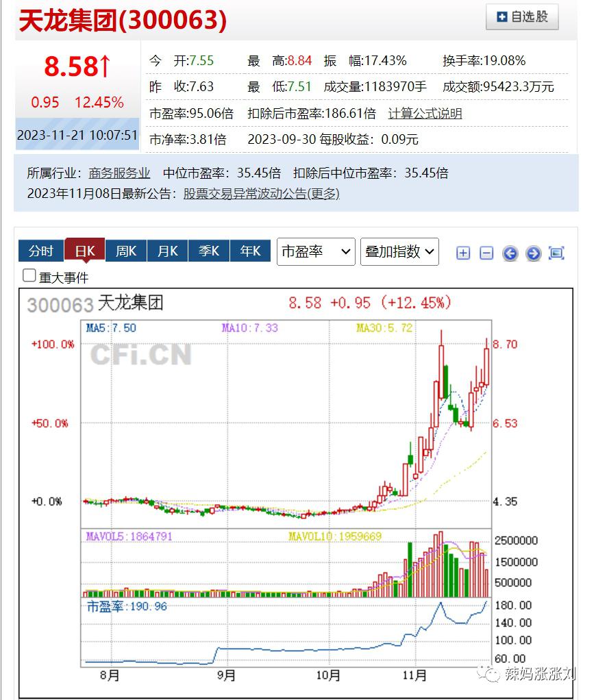596x700 pixels.
Task: Tick the 重大事件 checkbox
Action: pos(29,275)
